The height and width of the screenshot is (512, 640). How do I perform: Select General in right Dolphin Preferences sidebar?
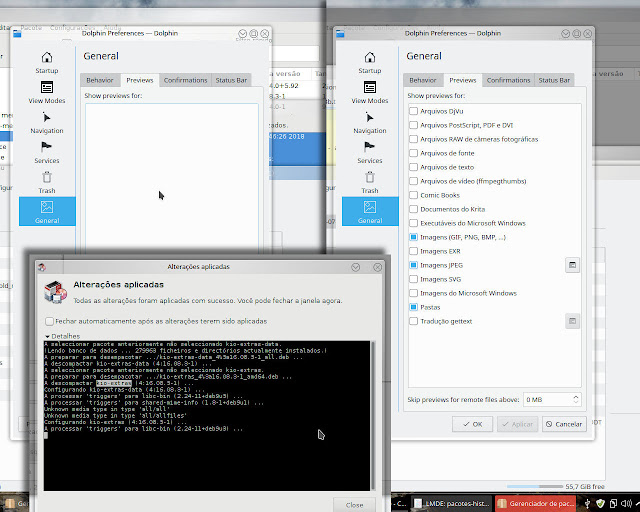click(x=370, y=211)
